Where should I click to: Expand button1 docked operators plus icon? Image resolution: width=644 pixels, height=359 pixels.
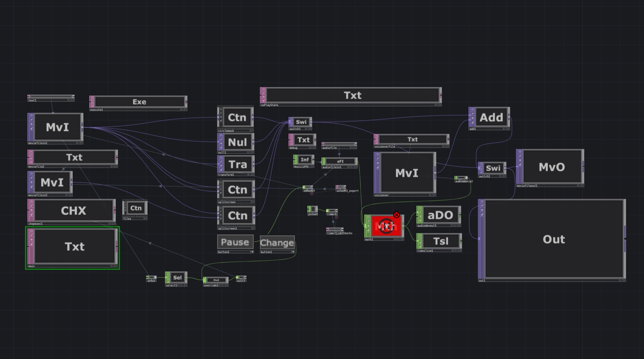click(x=293, y=252)
